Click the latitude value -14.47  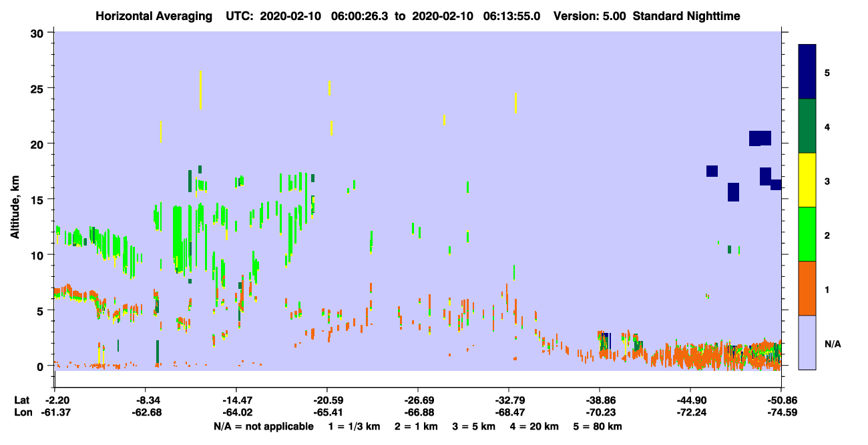tap(236, 400)
